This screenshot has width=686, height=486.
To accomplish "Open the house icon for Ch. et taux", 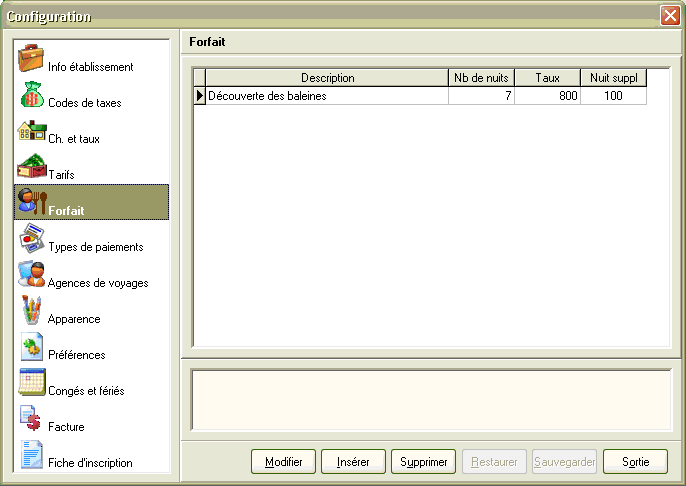I will click(x=31, y=131).
